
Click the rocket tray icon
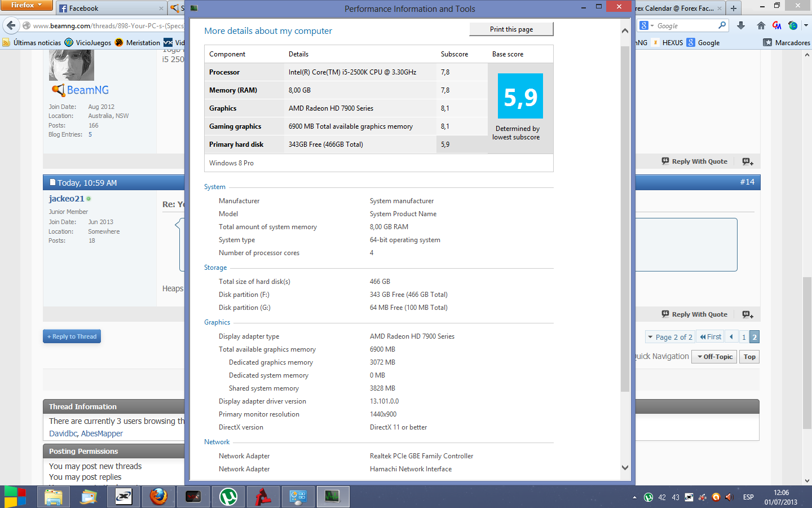click(x=702, y=497)
